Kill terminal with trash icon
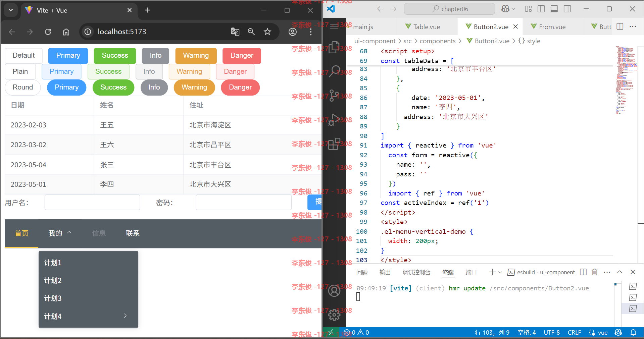Screen dimensions: 644x339 tap(595, 272)
